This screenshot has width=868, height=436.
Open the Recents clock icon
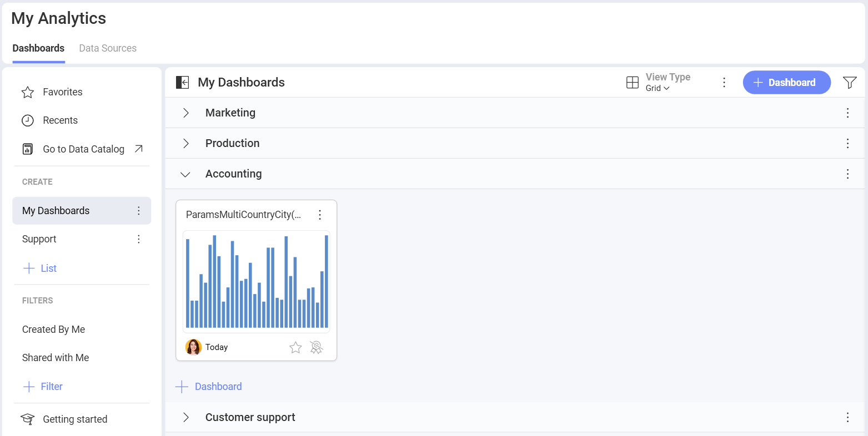(28, 120)
